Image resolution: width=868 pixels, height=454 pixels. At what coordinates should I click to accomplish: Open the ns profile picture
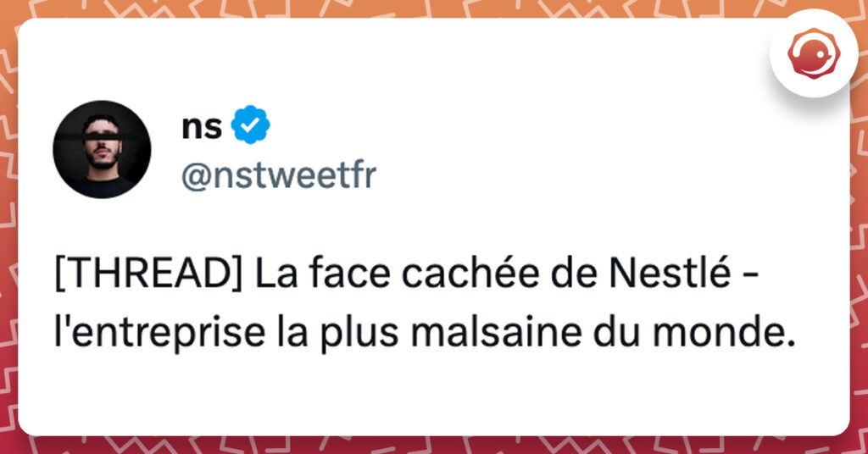[x=102, y=150]
